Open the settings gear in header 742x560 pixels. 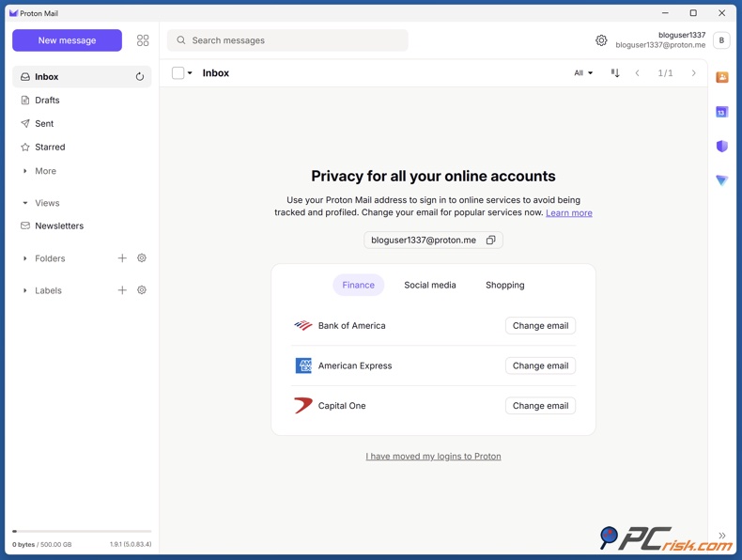click(601, 40)
